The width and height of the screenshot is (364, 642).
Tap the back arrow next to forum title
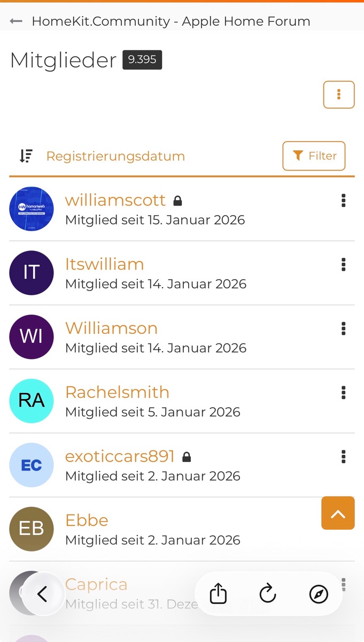pos(16,21)
